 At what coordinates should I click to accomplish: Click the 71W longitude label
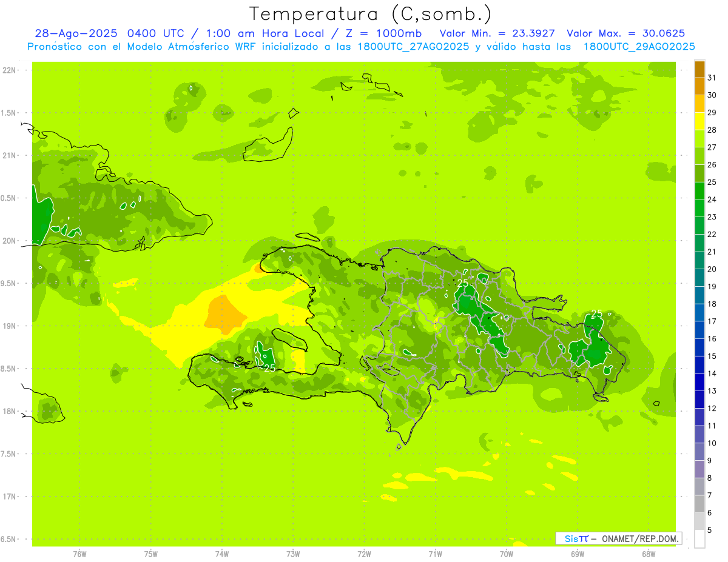click(435, 554)
